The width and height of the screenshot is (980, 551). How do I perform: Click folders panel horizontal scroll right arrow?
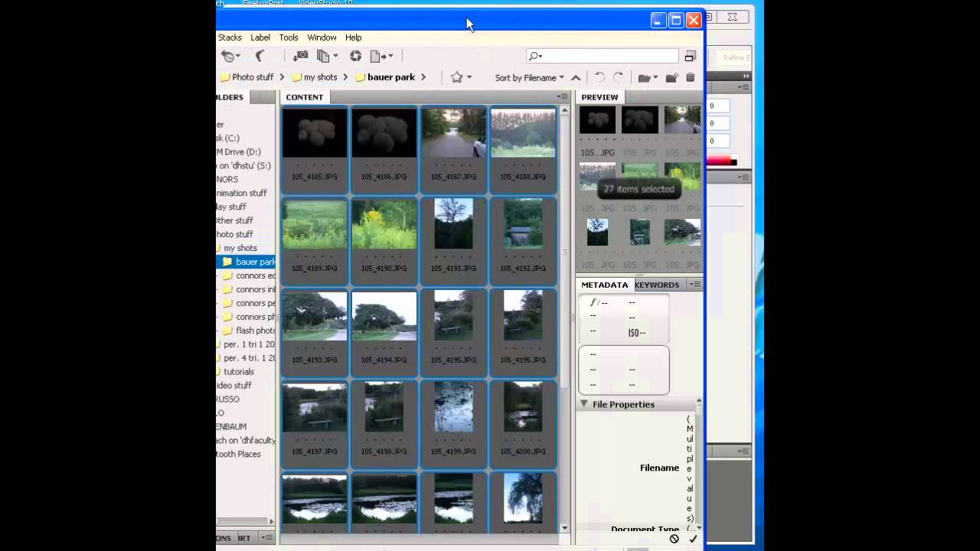tap(270, 521)
